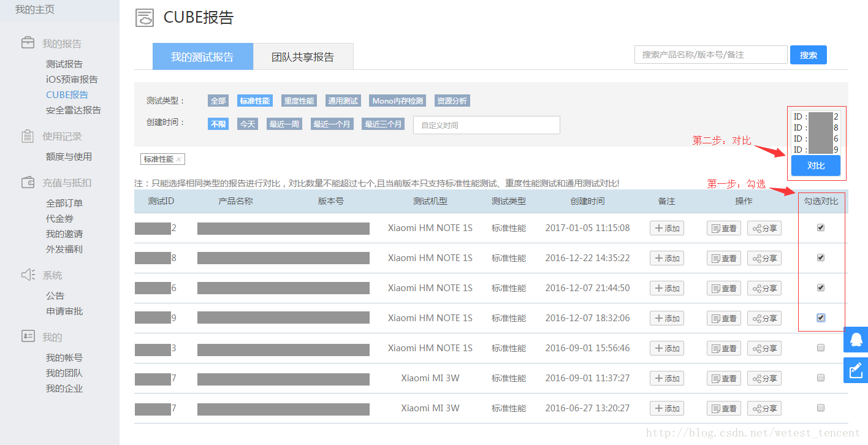Remove the 标准性能 filter tag
Image resolution: width=868 pixels, height=445 pixels.
(x=178, y=159)
